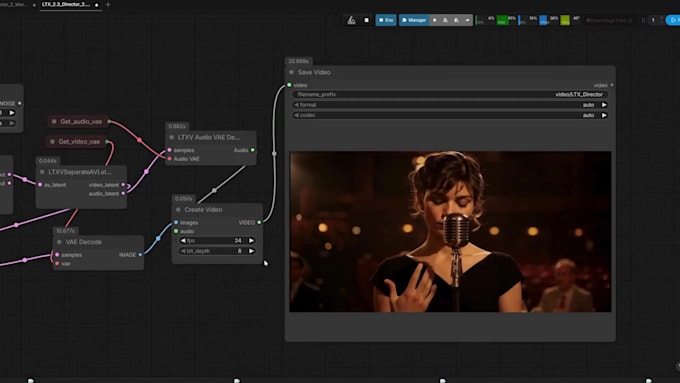Click next format arrow in Save Video
This screenshot has height=383, width=680.
pos(604,105)
